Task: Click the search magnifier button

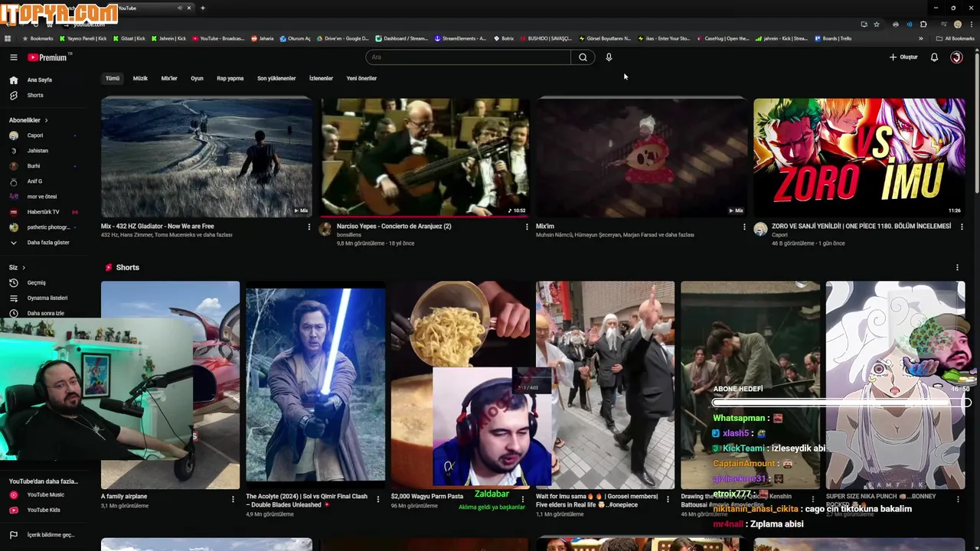Action: [x=583, y=57]
